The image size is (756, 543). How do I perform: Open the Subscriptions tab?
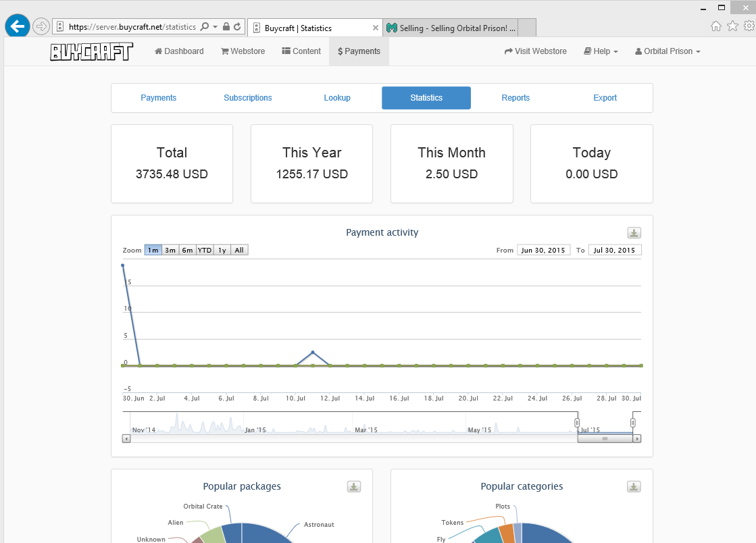[248, 98]
